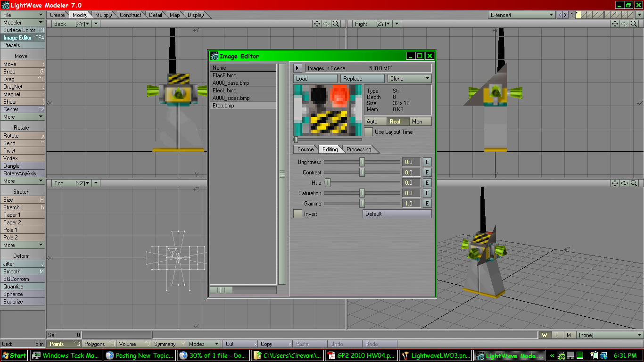The height and width of the screenshot is (362, 644).
Task: Select ElecL.bmp in image list
Action: 243,90
